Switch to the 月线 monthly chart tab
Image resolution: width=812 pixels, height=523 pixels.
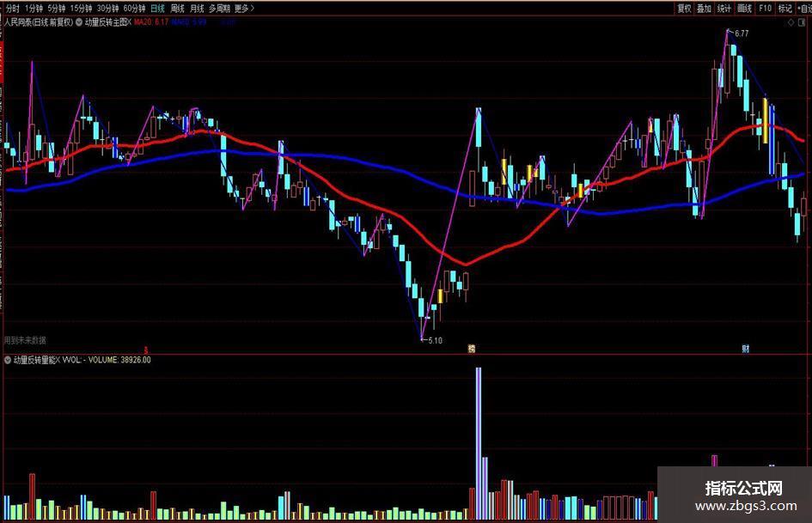197,9
